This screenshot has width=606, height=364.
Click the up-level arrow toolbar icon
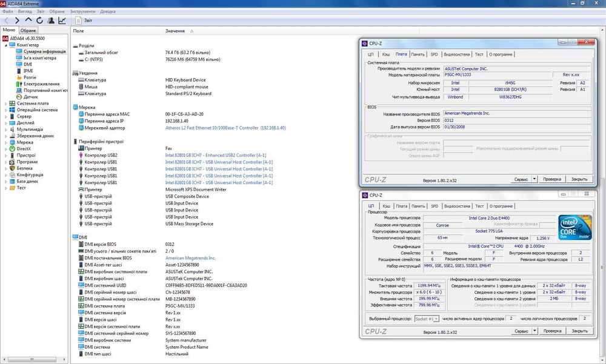(28, 20)
